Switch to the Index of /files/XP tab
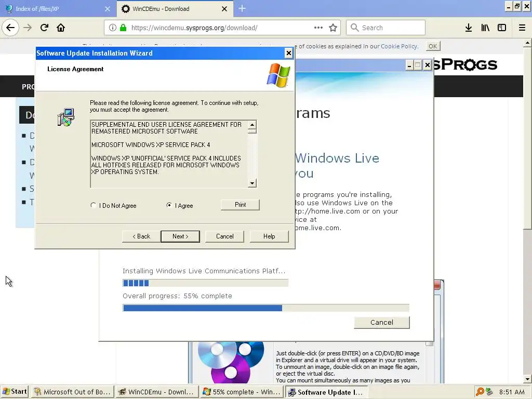Viewport: 532px width, 399px height. tap(58, 8)
